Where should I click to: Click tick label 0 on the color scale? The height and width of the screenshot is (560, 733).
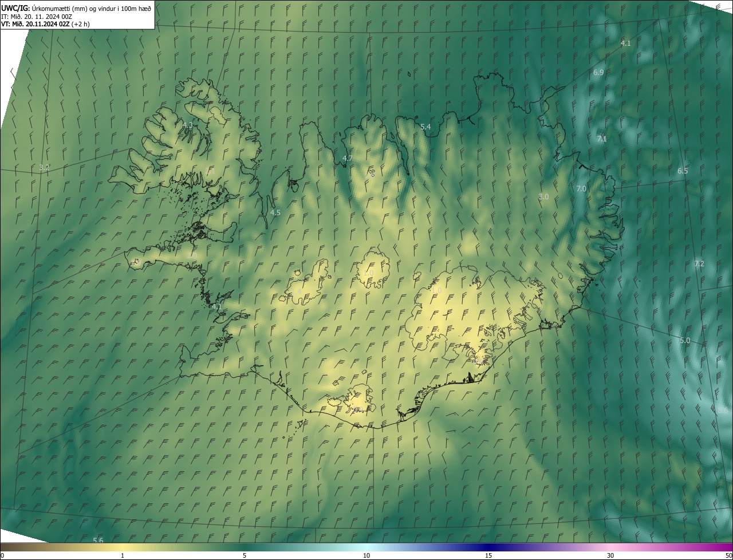pyautogui.click(x=2, y=556)
